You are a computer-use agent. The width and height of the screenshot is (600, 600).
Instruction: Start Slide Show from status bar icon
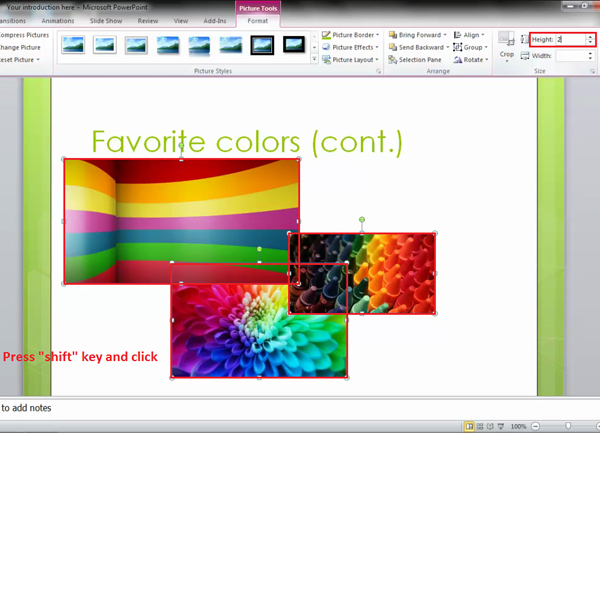point(501,426)
